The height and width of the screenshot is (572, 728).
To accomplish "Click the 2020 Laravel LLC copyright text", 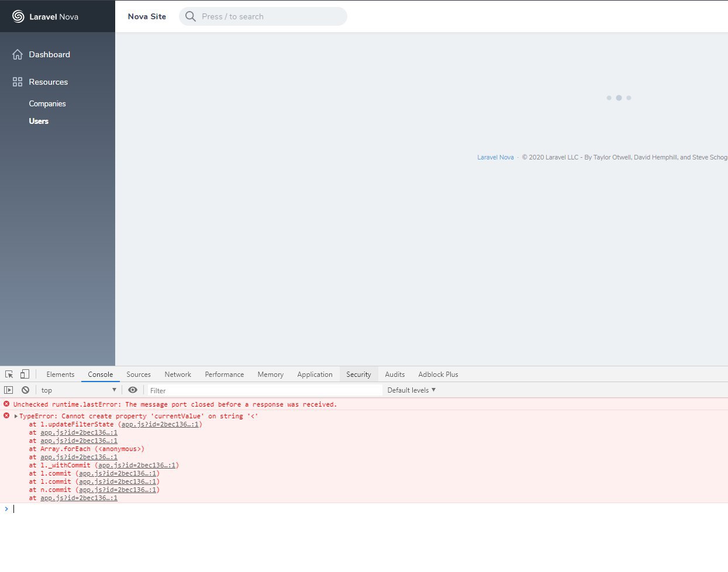I will [x=625, y=157].
